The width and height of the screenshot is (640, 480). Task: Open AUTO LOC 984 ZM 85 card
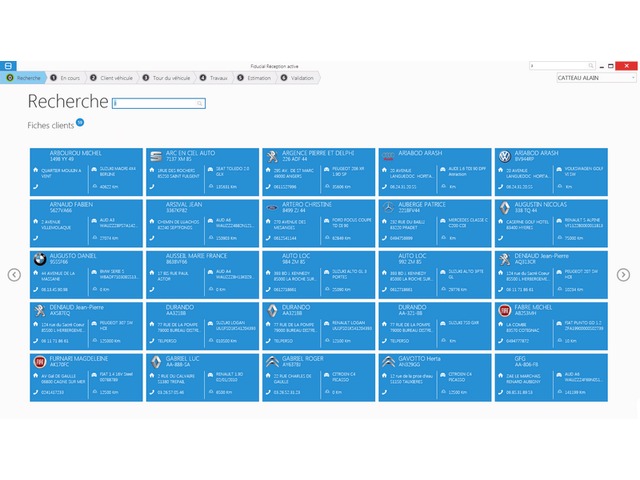(x=318, y=275)
